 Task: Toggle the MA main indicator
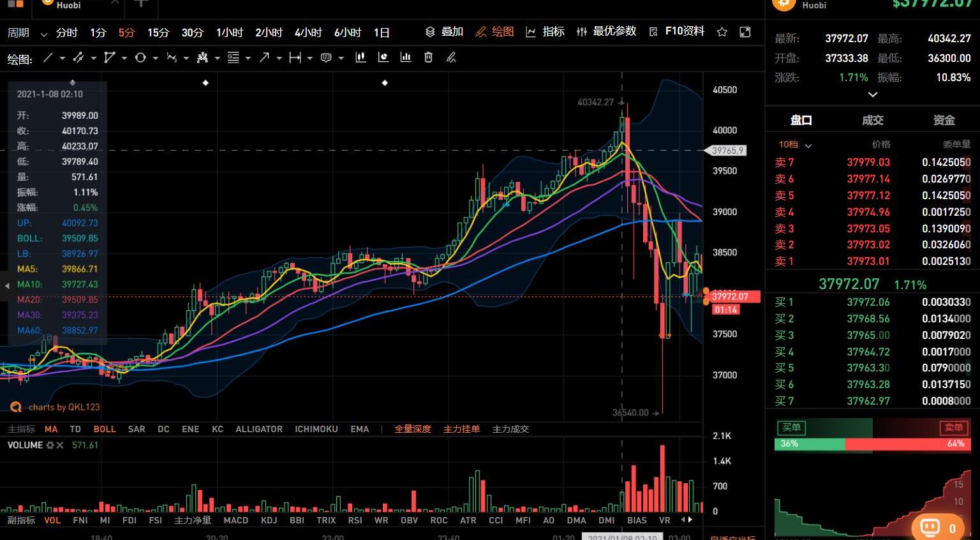click(x=51, y=429)
